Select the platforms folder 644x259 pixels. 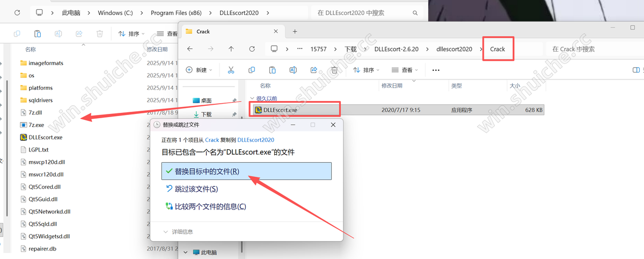pos(40,88)
